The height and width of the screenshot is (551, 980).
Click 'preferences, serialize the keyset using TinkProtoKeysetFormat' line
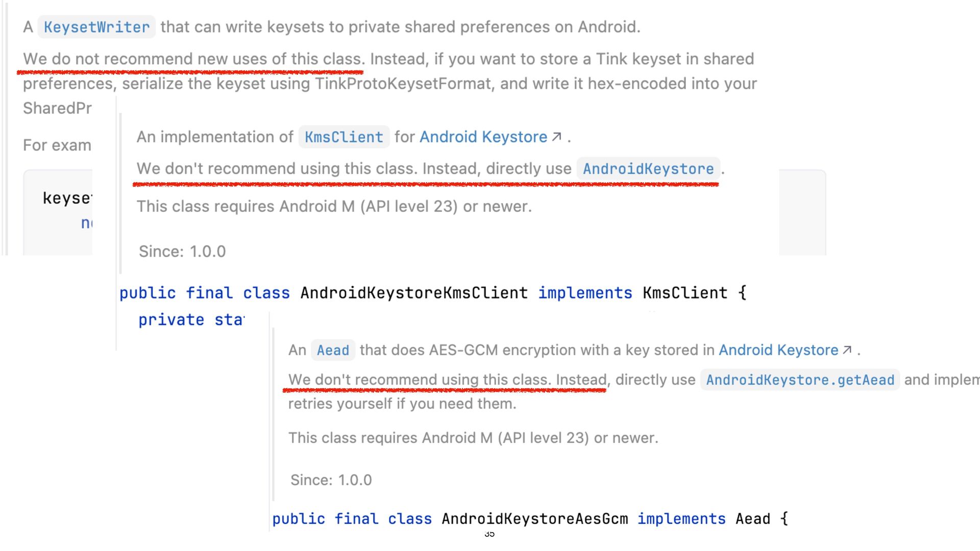point(389,84)
